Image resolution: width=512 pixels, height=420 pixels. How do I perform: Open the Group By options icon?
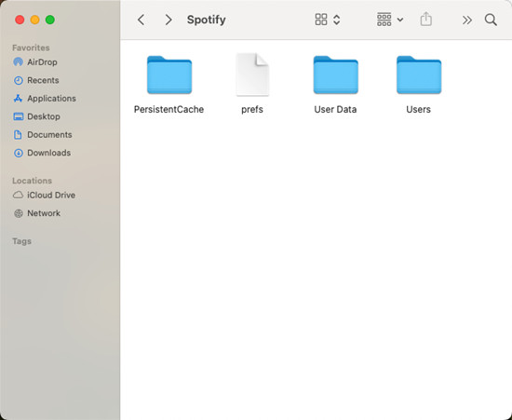[x=384, y=20]
